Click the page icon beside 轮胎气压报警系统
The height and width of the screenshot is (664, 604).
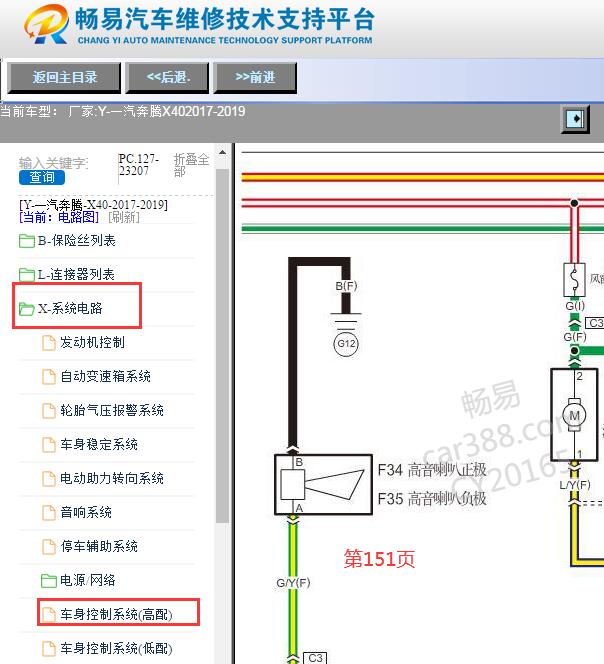click(x=49, y=410)
